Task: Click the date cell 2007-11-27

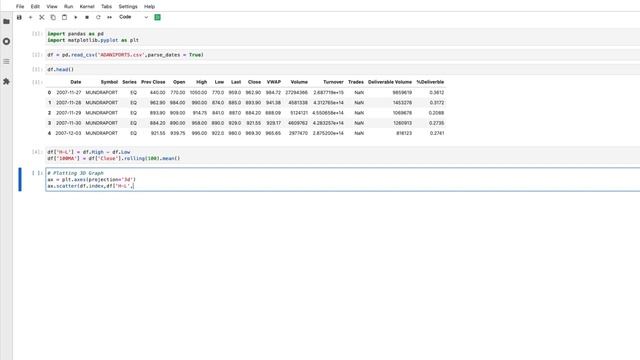Action: (x=69, y=93)
